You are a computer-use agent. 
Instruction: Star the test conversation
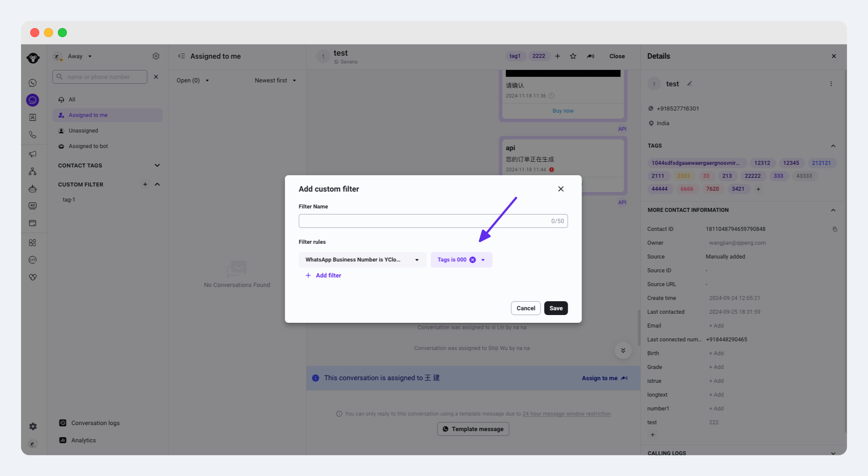point(573,56)
